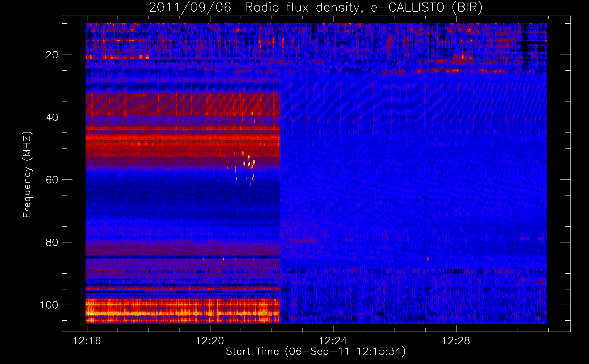The height and width of the screenshot is (364, 589).
Task: Click the '12:28' time tick label
Action: [x=456, y=341]
